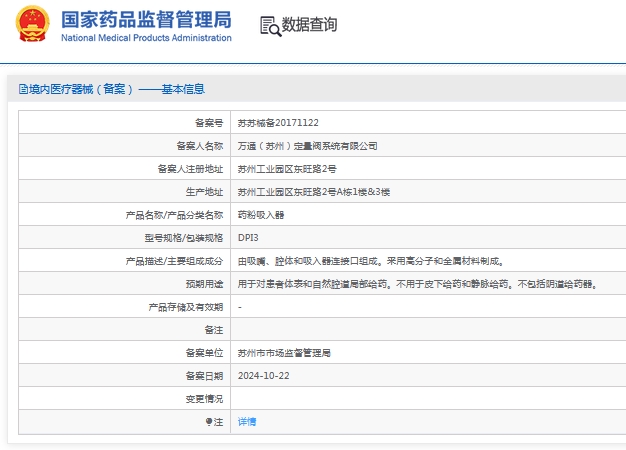Click the 备案日期 label
This screenshot has width=626, height=450.
tap(204, 376)
